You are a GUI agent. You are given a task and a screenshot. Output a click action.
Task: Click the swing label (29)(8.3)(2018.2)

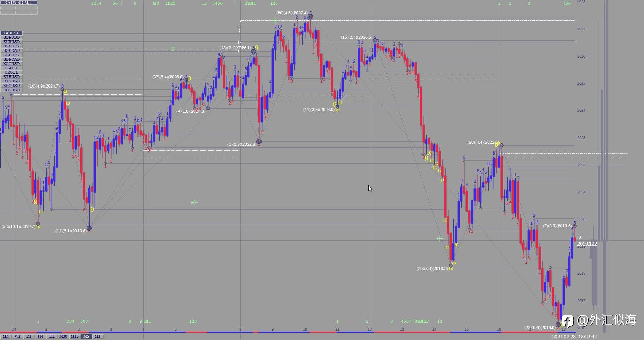pos(432,269)
